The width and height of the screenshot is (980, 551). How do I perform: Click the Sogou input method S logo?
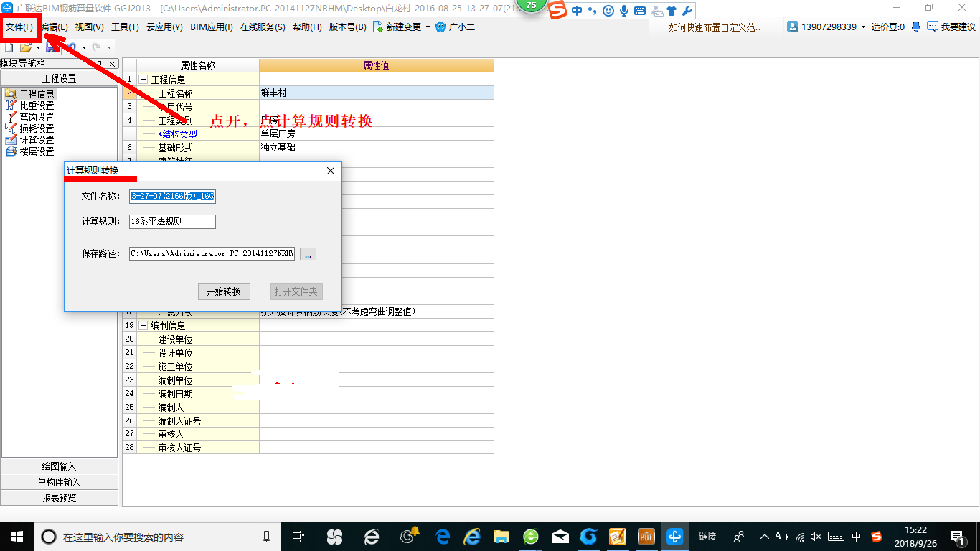coord(559,10)
